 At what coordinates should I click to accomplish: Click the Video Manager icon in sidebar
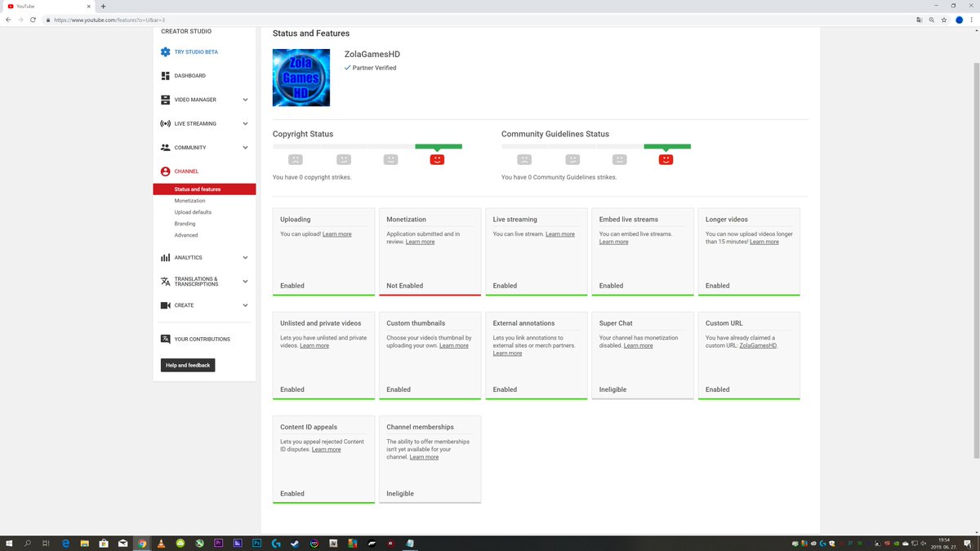coord(166,100)
